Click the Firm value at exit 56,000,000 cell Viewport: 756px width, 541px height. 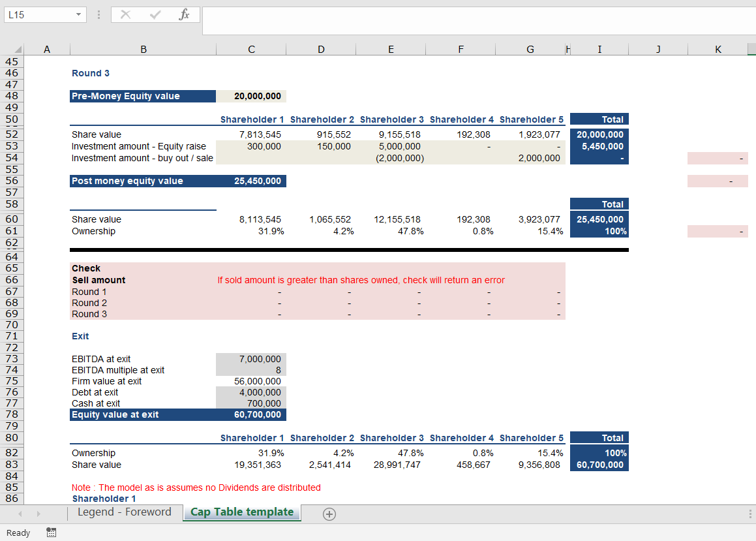pyautogui.click(x=251, y=381)
